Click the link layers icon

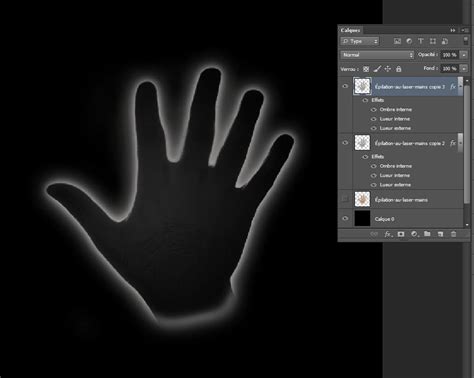(x=374, y=234)
